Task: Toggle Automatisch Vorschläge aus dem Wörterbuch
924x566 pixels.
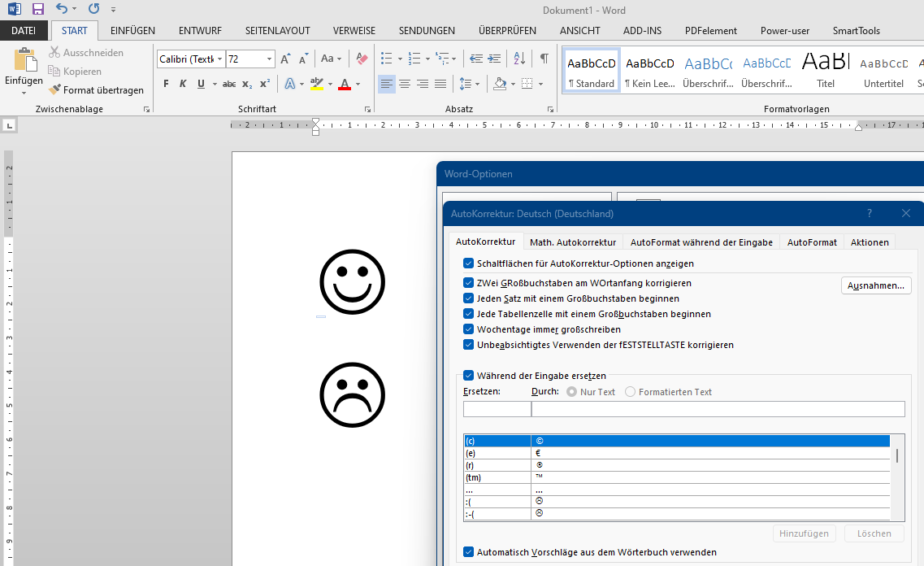Action: click(468, 552)
